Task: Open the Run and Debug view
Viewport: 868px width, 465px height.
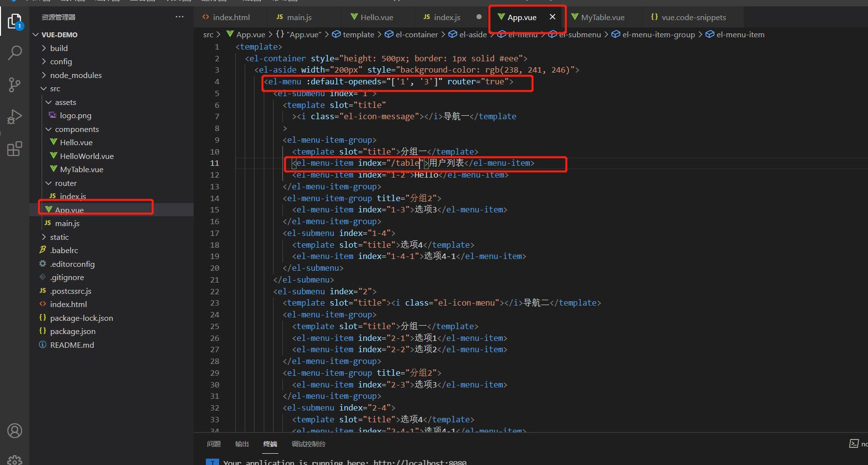Action: [x=15, y=117]
